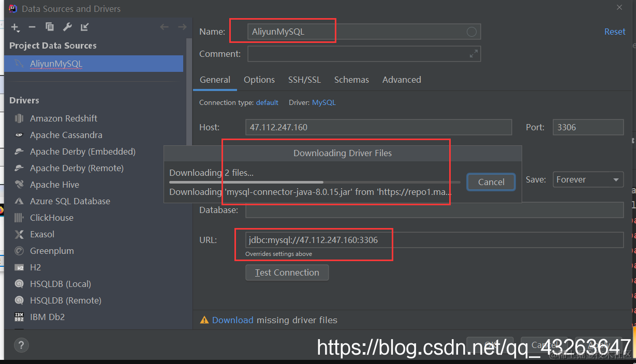Close the Data Sources and Drivers dialog
The width and height of the screenshot is (636, 364).
(619, 7)
